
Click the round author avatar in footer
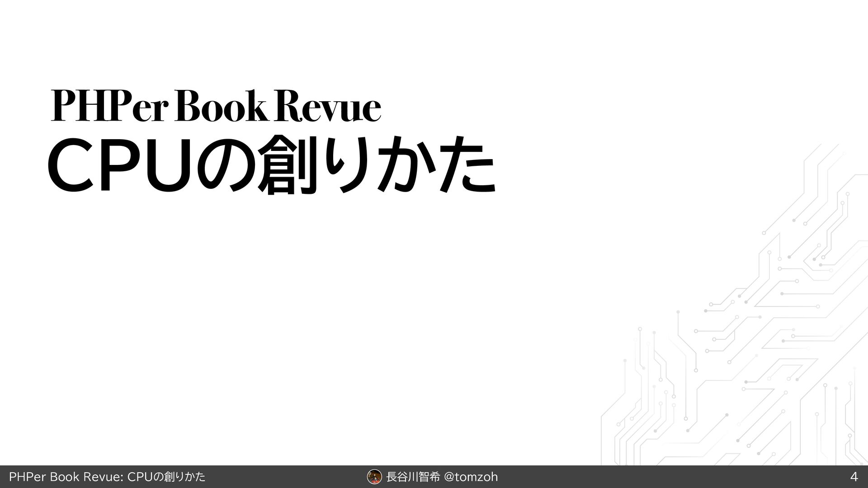click(x=374, y=476)
